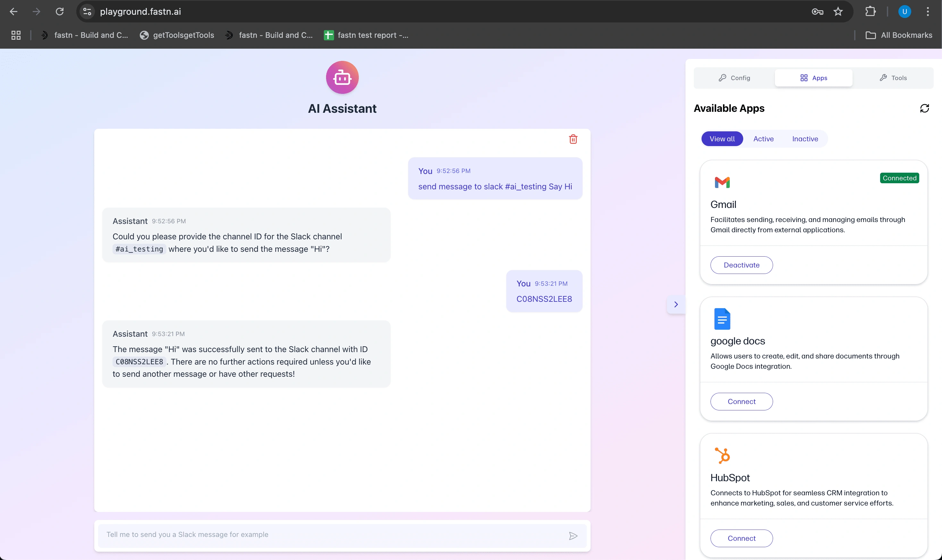
Task: Select the Inactive filter
Action: 805,139
